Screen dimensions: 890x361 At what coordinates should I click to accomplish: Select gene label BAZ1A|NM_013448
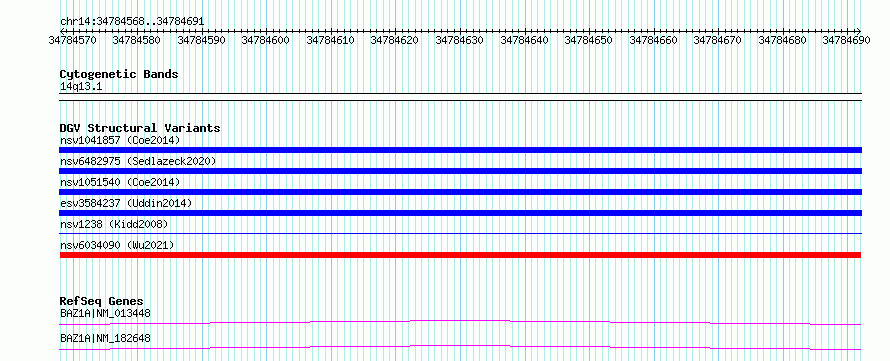point(105,313)
